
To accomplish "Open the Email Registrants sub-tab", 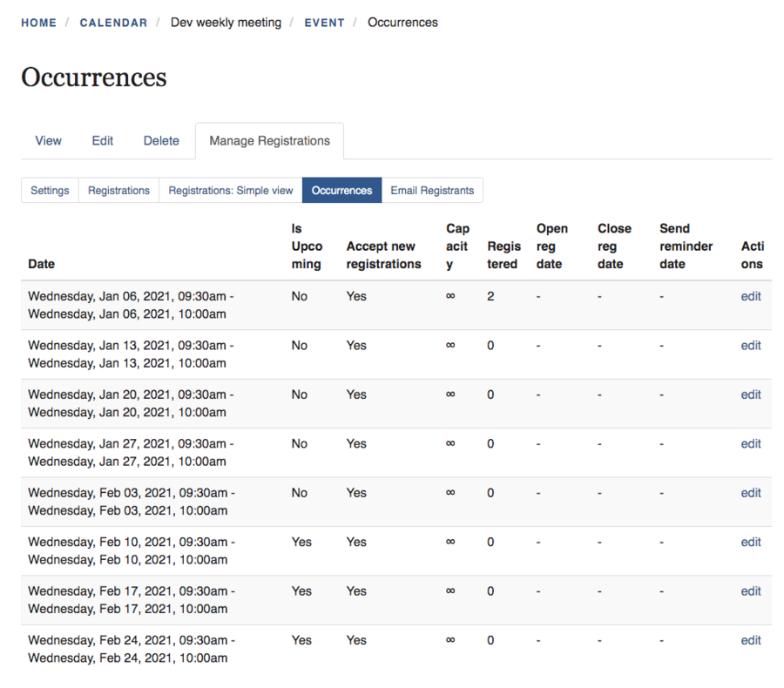I will tap(432, 191).
